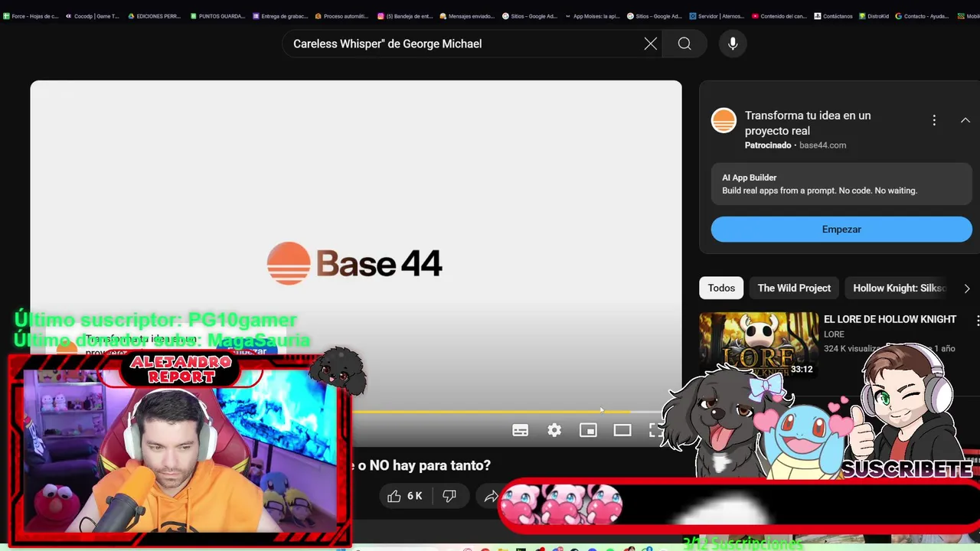Click the AI App Builder ad card
The width and height of the screenshot is (980, 551).
(x=841, y=184)
